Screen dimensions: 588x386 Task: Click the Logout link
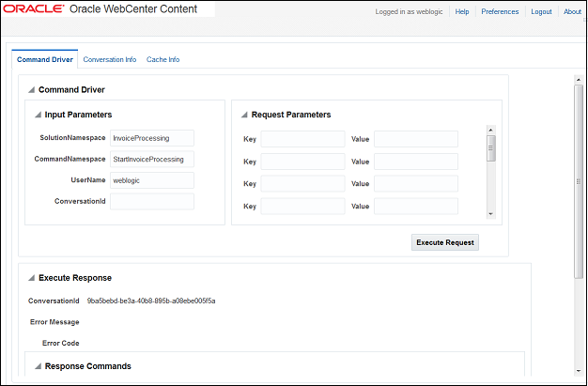coord(541,11)
